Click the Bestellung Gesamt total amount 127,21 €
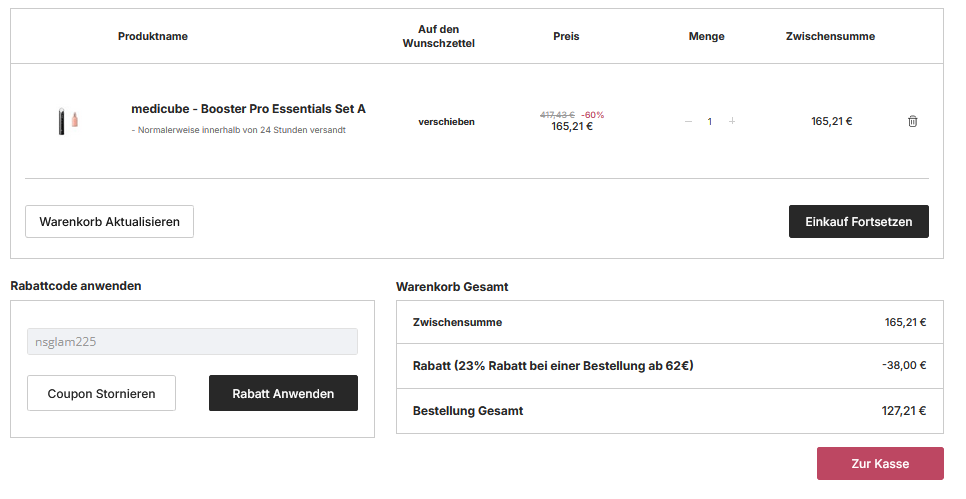This screenshot has height=499, width=966. tap(904, 410)
